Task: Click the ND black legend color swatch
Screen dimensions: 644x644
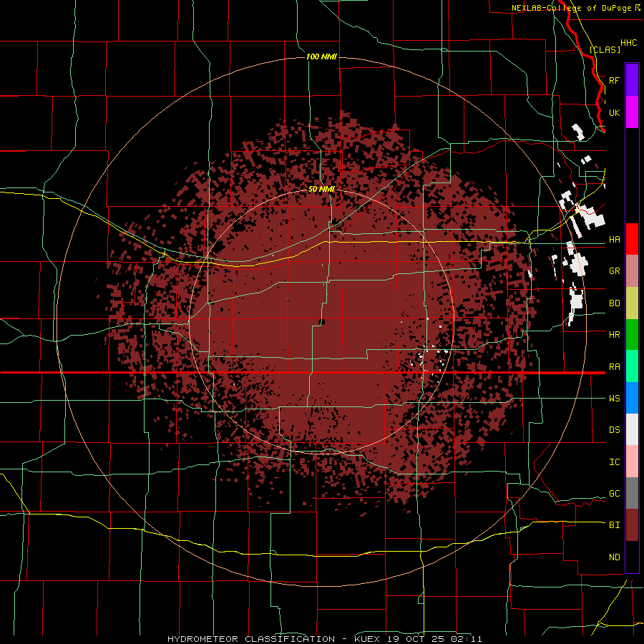Action: [x=632, y=557]
